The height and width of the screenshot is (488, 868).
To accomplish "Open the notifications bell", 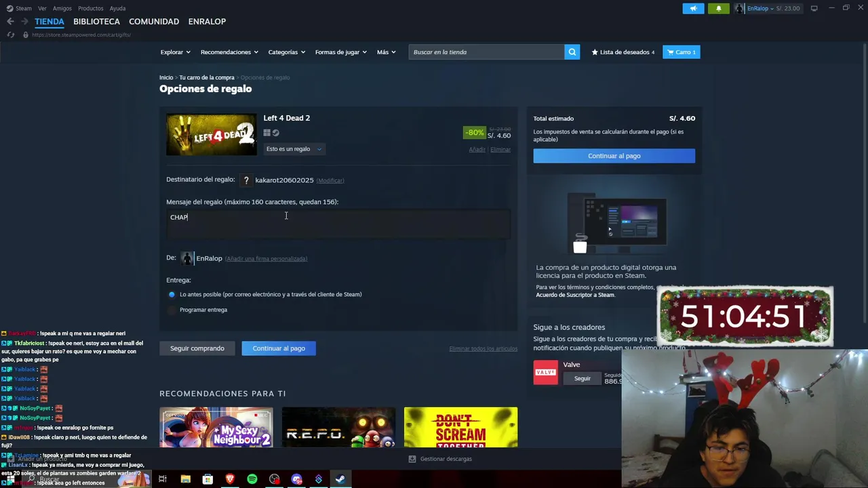I will pos(719,8).
